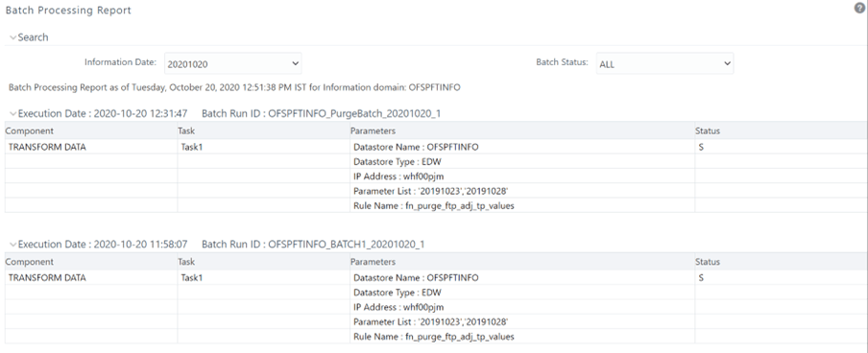The height and width of the screenshot is (353, 868).
Task: Click Status header in PurgeBatch table
Action: coord(708,131)
